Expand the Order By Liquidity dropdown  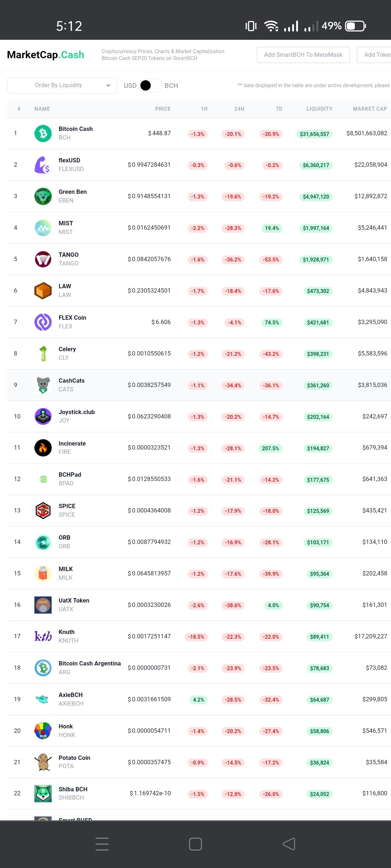coord(62,85)
